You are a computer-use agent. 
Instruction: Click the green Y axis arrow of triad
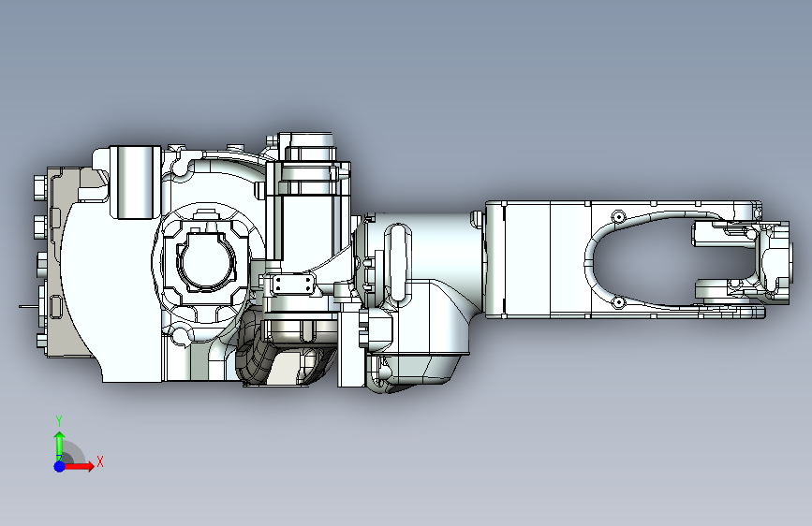click(x=60, y=446)
